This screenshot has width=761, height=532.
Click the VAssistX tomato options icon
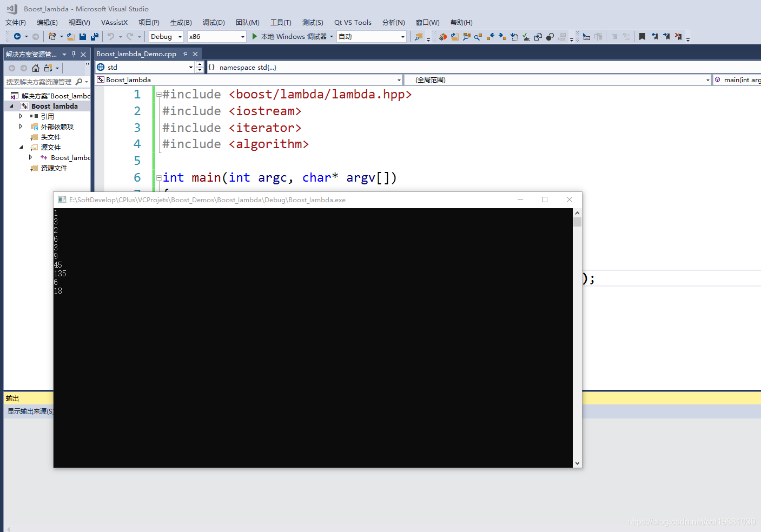(442, 36)
